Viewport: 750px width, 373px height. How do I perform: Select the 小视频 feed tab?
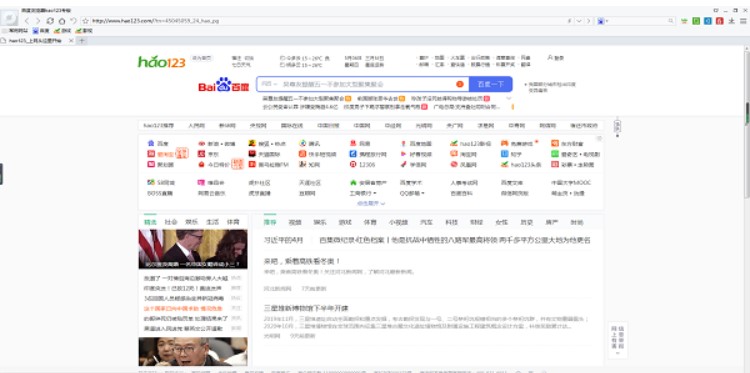point(398,222)
